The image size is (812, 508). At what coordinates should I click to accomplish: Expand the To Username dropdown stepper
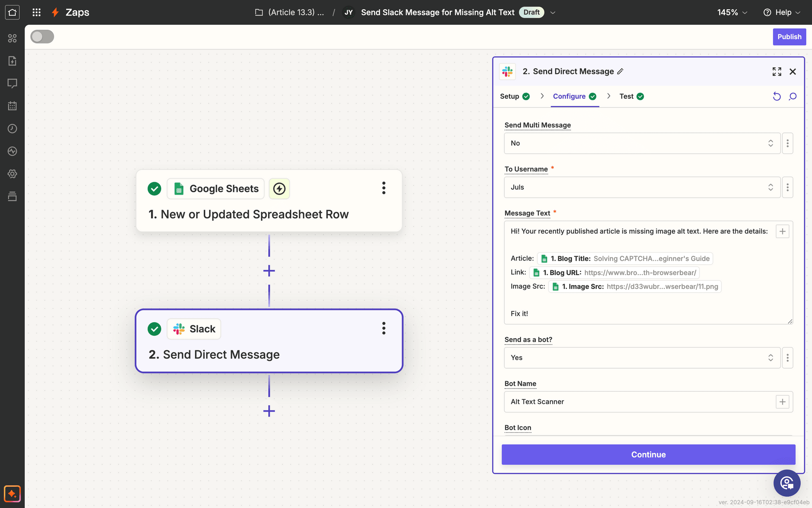pos(771,187)
